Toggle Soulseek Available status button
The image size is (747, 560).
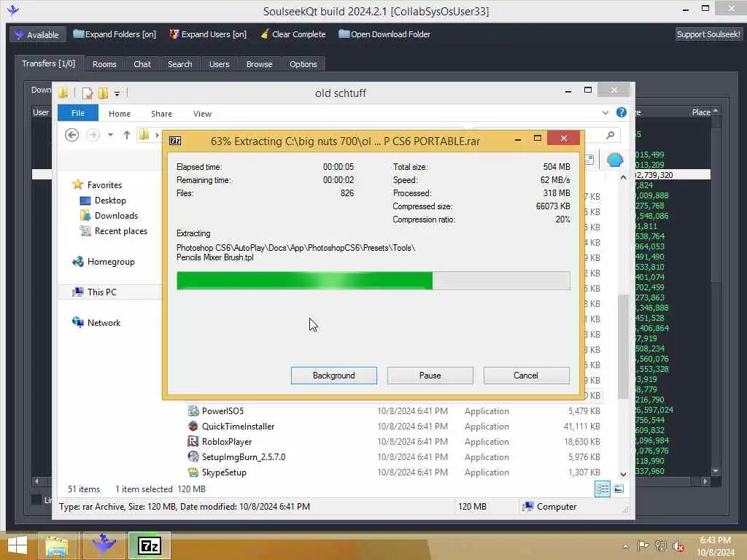[37, 34]
